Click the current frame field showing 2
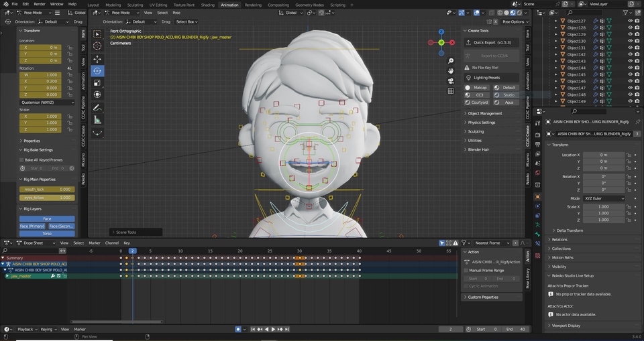This screenshot has width=644, height=341. [451, 329]
